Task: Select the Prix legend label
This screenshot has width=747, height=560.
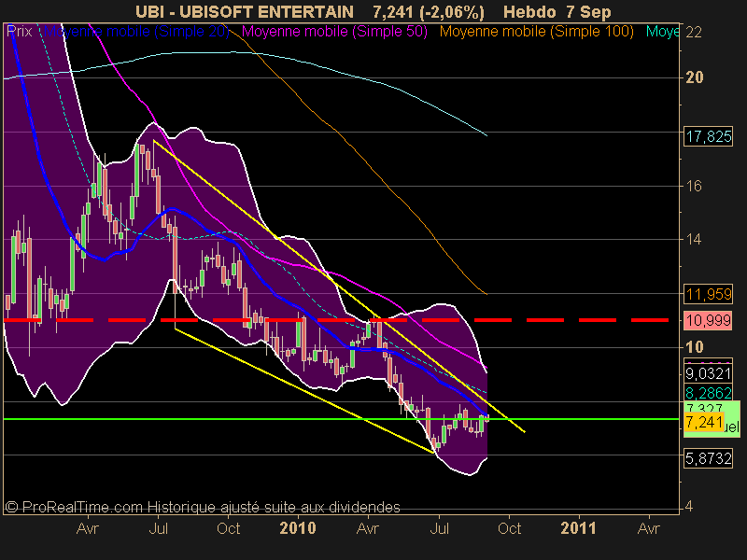Action: (20, 32)
